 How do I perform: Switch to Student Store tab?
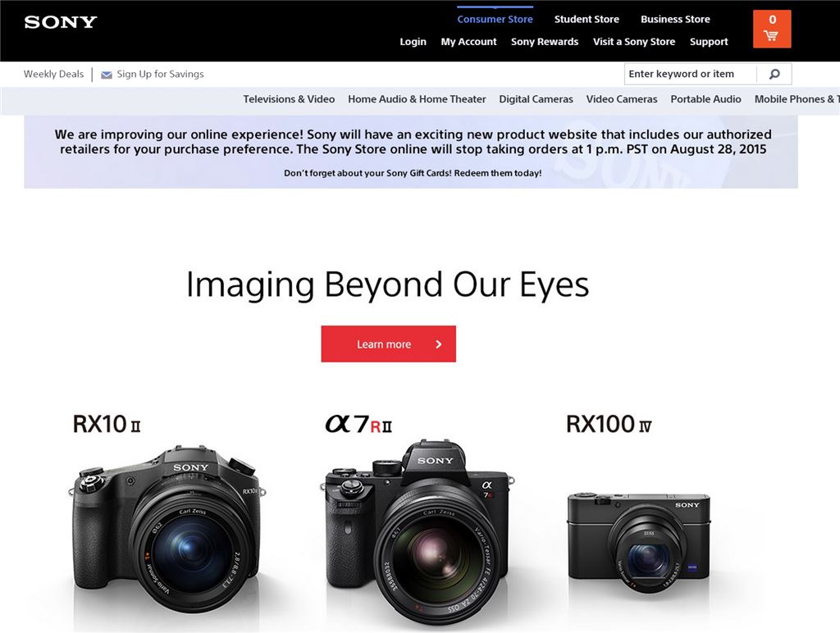point(587,19)
